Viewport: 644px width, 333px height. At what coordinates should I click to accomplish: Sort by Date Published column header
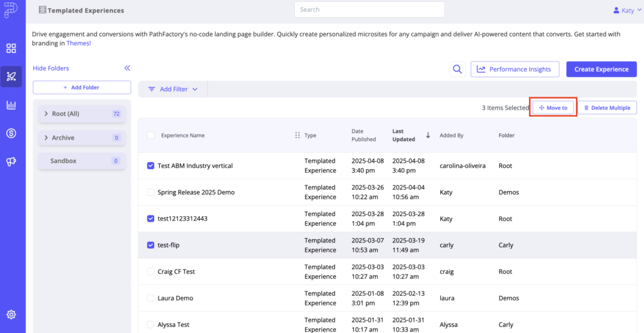tap(364, 135)
